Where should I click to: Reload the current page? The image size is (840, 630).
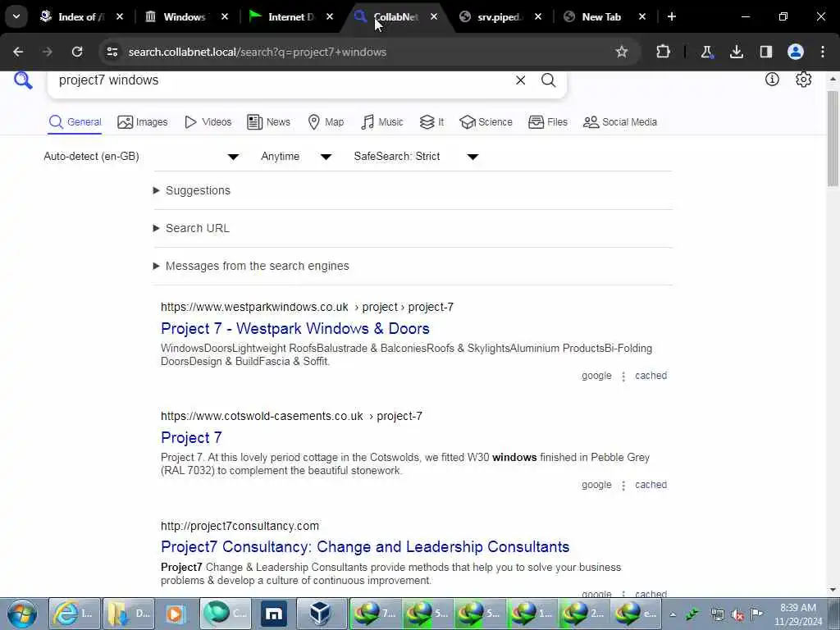click(x=77, y=52)
